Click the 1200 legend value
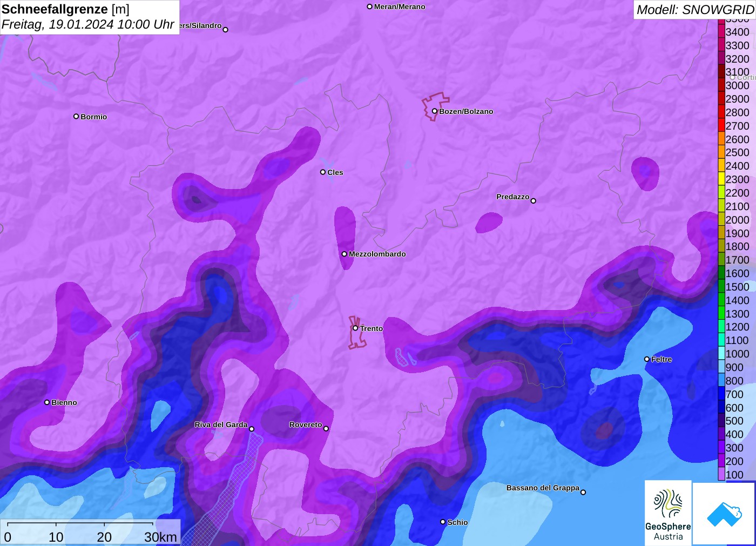Image resolution: width=756 pixels, height=546 pixels. pyautogui.click(x=737, y=327)
